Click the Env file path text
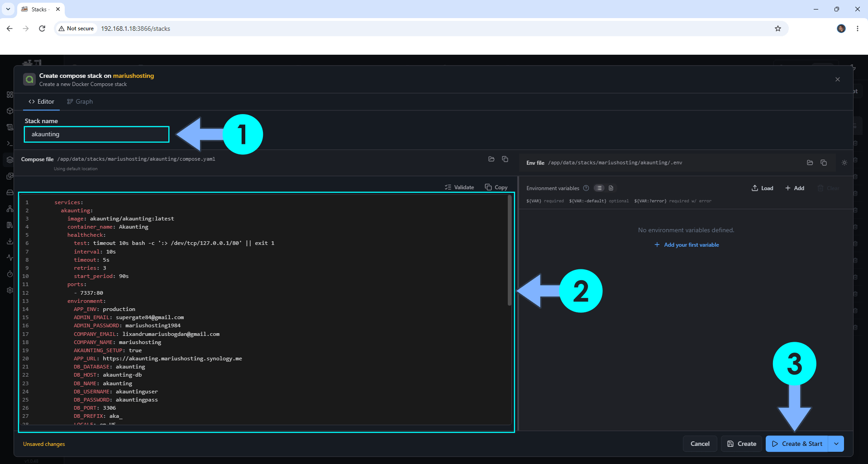Screen dimensions: 868x464 pyautogui.click(x=615, y=163)
